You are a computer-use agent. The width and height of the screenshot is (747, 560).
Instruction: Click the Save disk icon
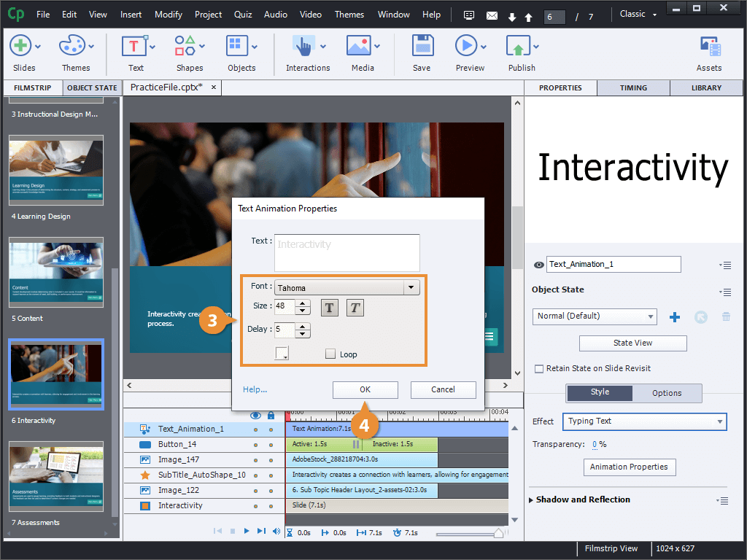pyautogui.click(x=422, y=46)
